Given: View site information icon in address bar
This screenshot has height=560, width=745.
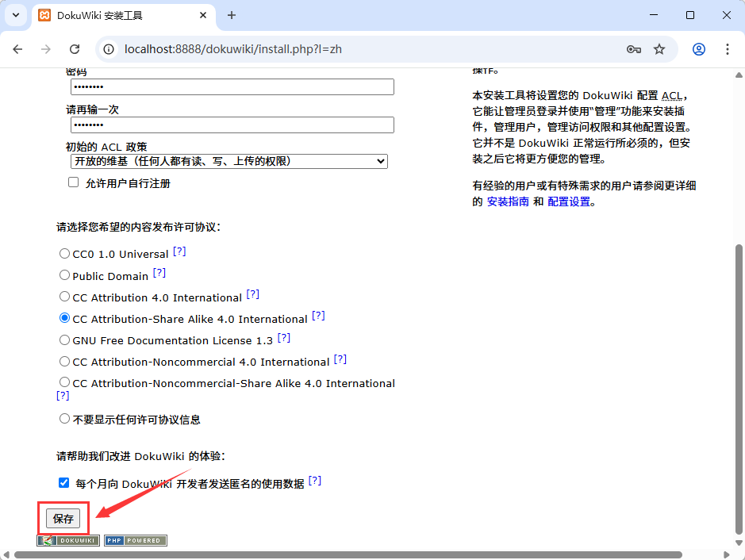Looking at the screenshot, I should [109, 49].
